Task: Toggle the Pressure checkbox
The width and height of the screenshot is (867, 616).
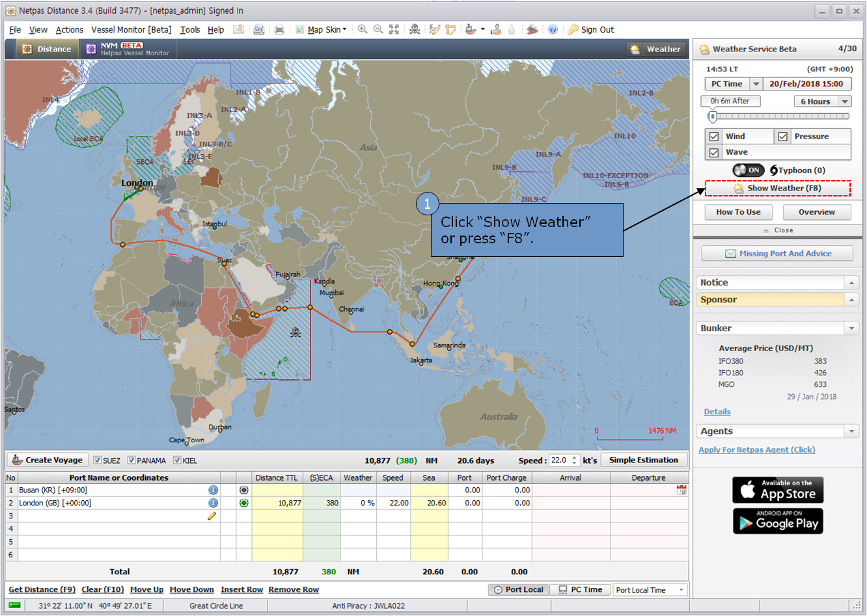Action: tap(783, 137)
